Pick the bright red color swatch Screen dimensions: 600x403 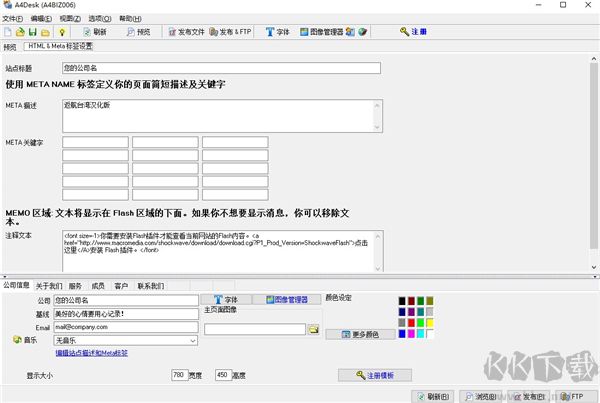411,323
